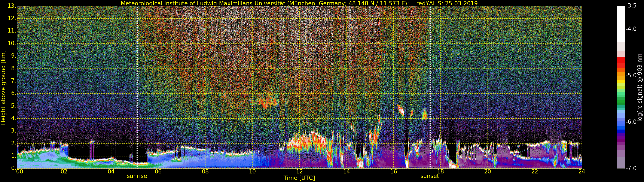644x182 pixels.
Task: Click the '10' time tick label
Action: pyautogui.click(x=252, y=171)
